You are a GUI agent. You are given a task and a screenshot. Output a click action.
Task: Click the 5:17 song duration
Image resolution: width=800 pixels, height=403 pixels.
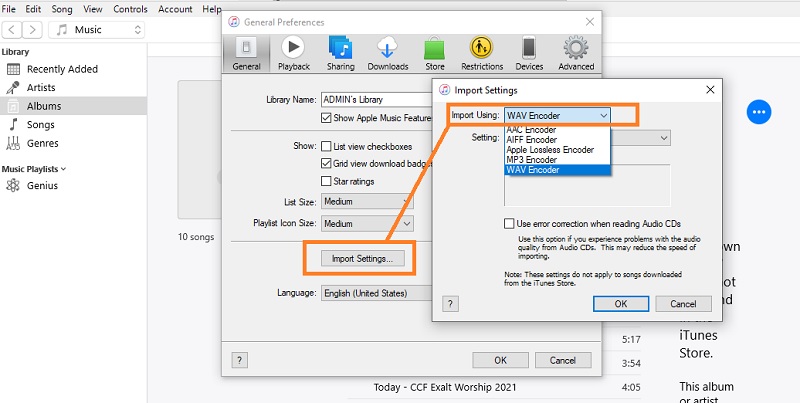631,339
